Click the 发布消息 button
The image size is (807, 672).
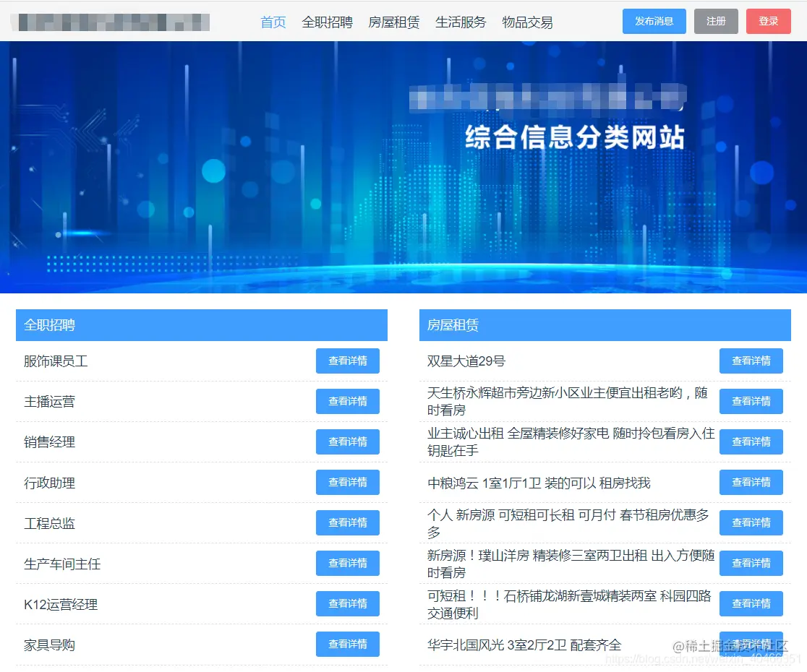pos(653,21)
